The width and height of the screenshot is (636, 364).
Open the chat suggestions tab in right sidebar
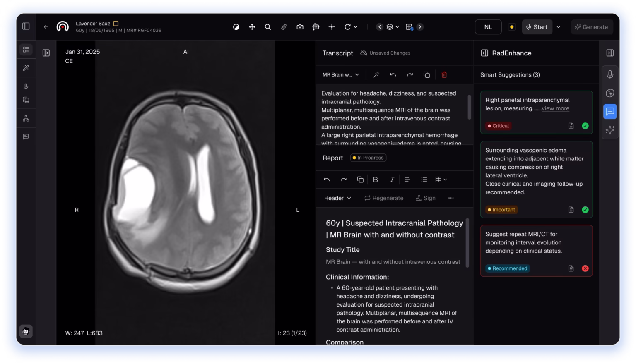pyautogui.click(x=609, y=111)
